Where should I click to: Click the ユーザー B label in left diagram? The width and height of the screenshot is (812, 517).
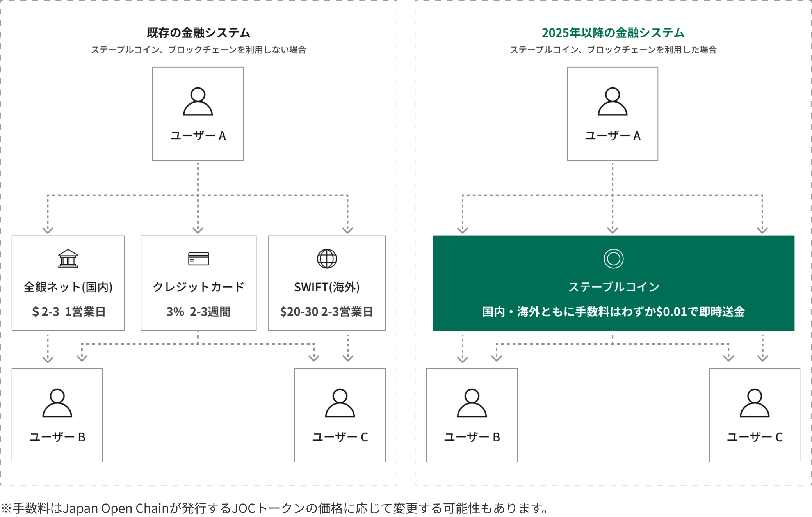(57, 437)
